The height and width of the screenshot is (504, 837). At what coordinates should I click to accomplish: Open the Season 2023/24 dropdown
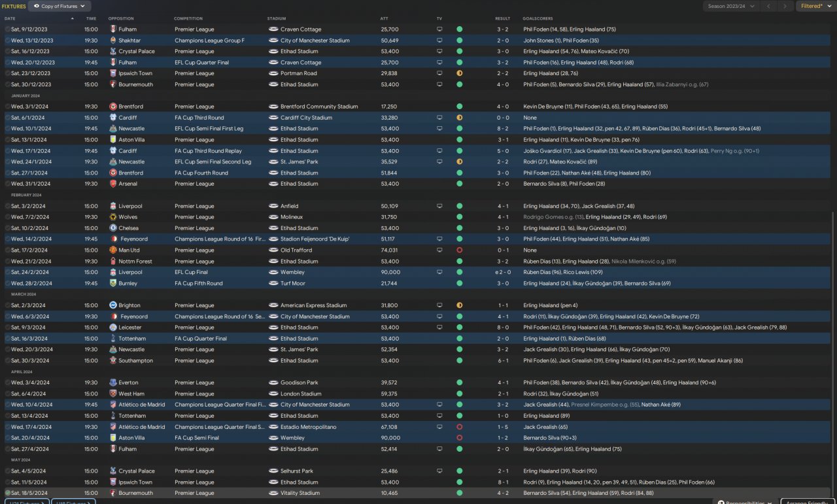(731, 6)
